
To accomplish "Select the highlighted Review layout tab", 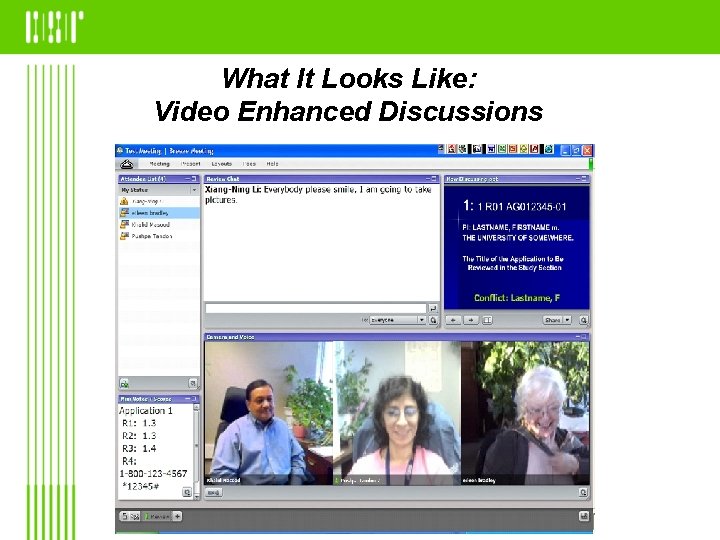I will [157, 516].
